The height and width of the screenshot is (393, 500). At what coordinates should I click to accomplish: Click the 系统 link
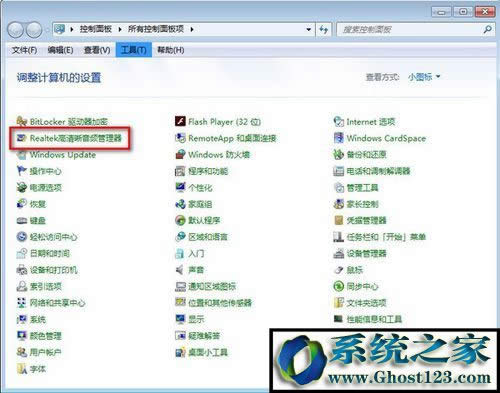tap(38, 319)
